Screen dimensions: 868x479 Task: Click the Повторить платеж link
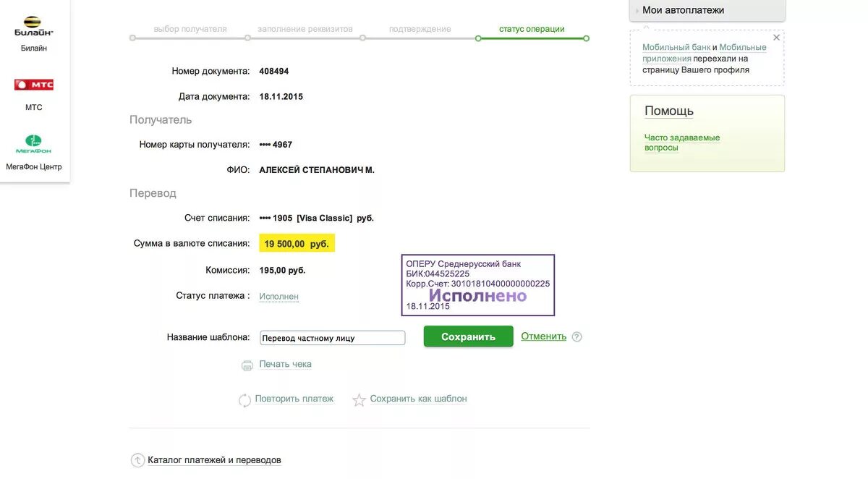294,399
